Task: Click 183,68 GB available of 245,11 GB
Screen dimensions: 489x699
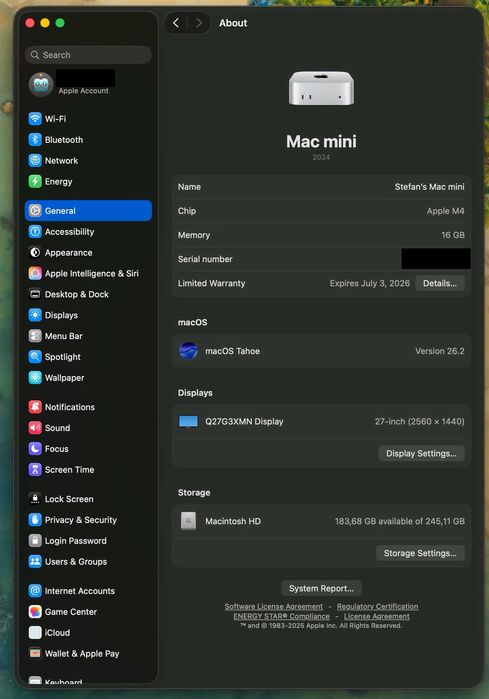Action: [399, 521]
